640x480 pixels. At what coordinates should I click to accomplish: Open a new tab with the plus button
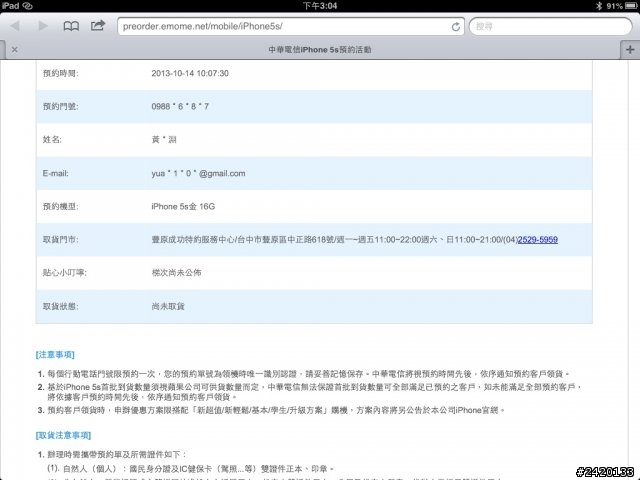pyautogui.click(x=630, y=49)
